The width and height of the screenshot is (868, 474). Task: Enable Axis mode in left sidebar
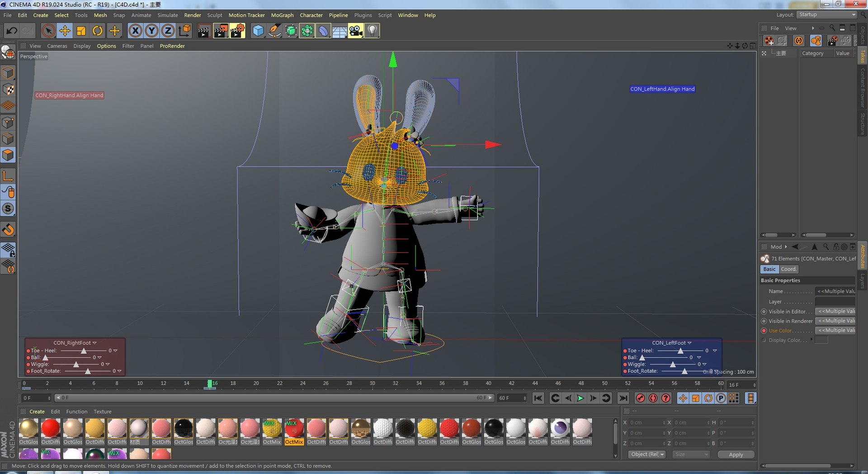point(8,176)
